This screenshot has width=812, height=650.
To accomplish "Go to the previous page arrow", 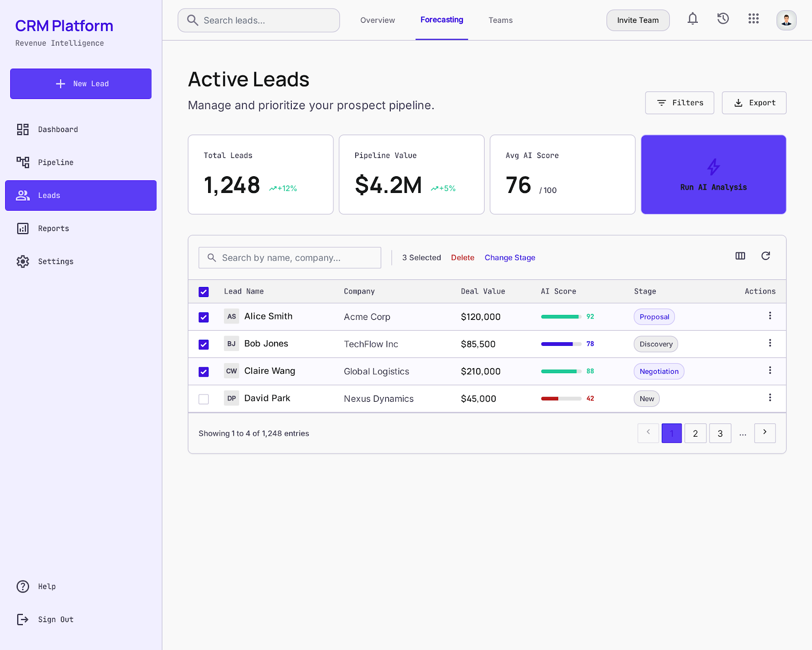I will pyautogui.click(x=648, y=433).
